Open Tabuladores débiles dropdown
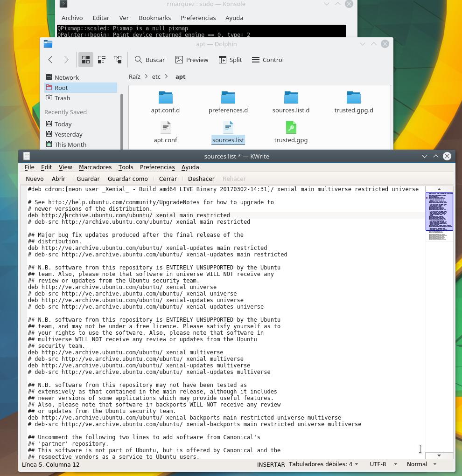Screen dimensions: 462x476 click(x=323, y=464)
